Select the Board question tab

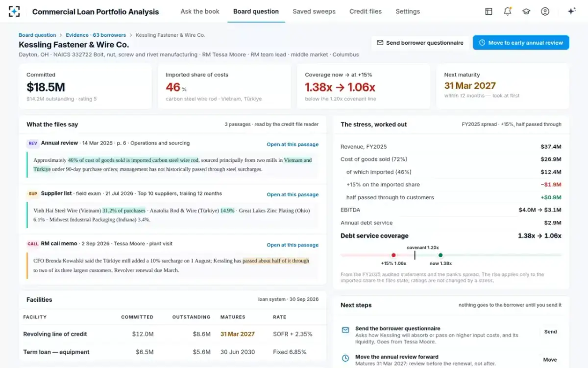tap(256, 11)
